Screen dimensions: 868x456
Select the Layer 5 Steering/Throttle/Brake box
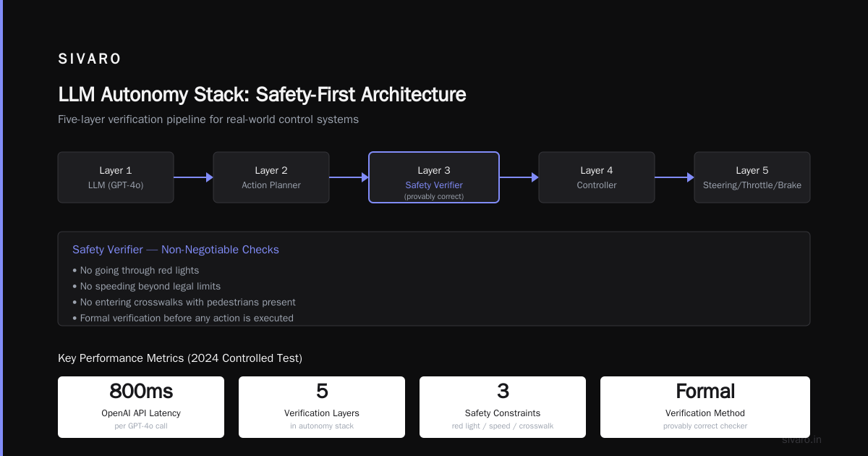752,177
